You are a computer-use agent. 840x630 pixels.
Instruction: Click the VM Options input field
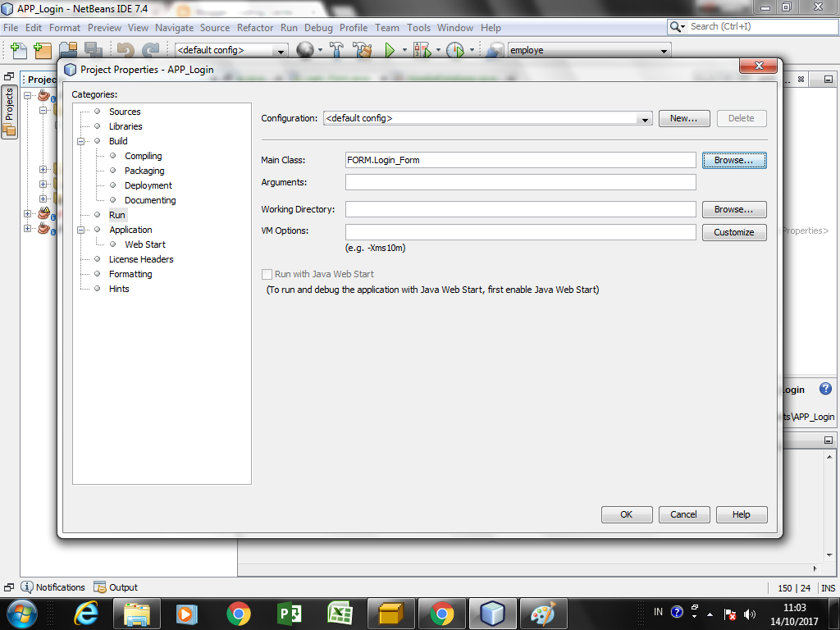[521, 232]
